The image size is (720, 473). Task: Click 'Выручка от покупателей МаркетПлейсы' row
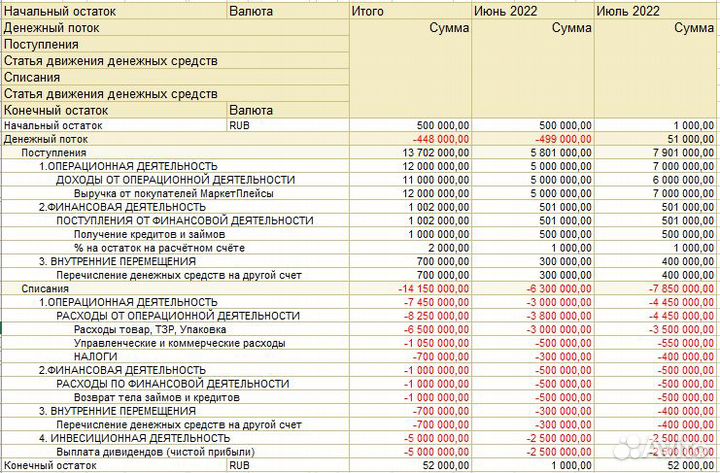point(360,193)
